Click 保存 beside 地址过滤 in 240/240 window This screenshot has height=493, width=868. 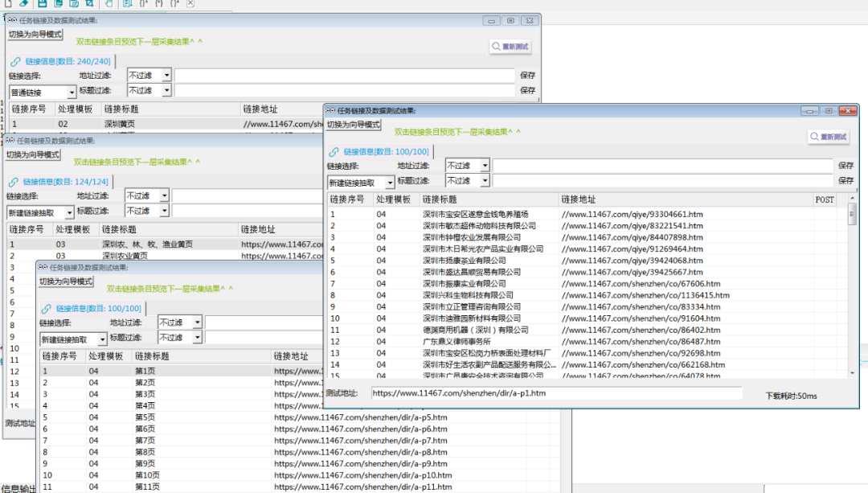[527, 76]
